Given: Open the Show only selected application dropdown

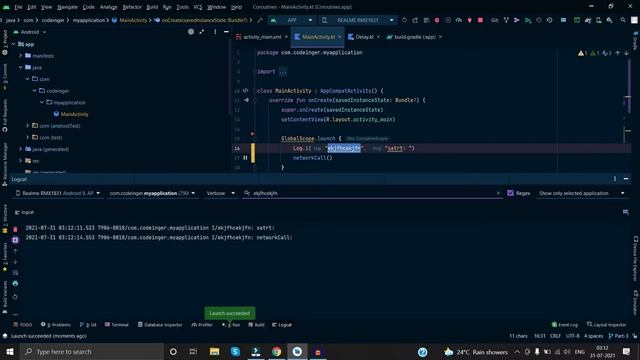Looking at the screenshot, I should pyautogui.click(x=581, y=193).
